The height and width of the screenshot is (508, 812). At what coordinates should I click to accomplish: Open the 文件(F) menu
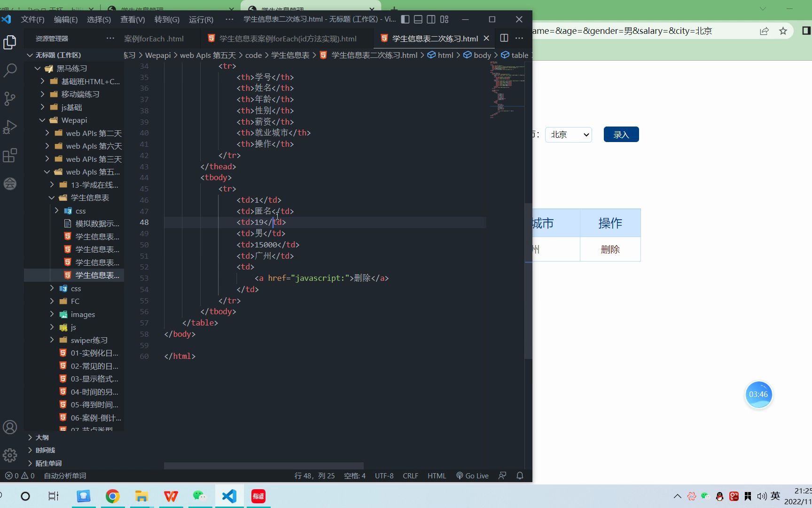click(32, 19)
